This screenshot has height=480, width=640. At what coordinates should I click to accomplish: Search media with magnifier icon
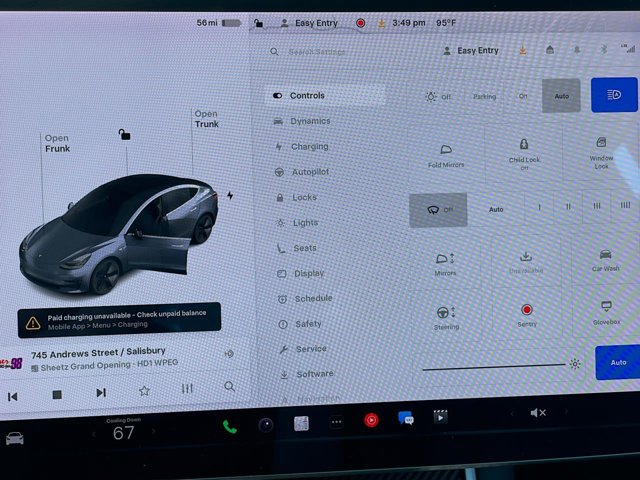pos(229,387)
